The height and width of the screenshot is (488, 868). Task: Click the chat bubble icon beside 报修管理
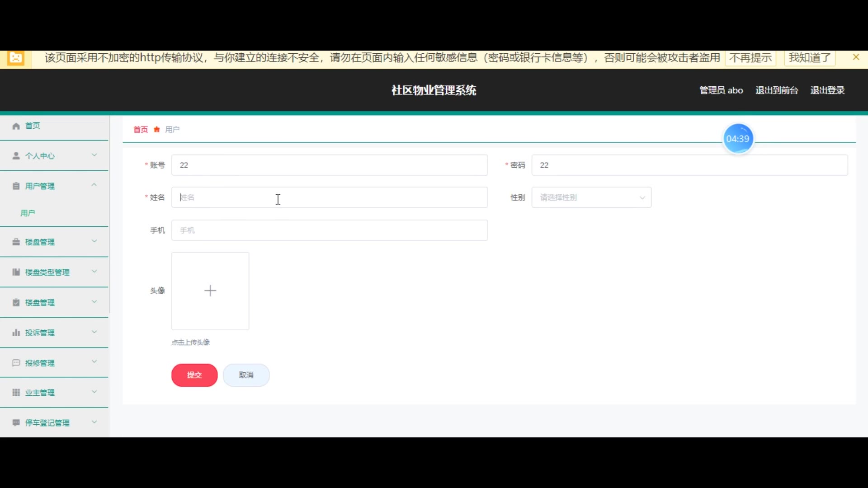[x=16, y=363]
